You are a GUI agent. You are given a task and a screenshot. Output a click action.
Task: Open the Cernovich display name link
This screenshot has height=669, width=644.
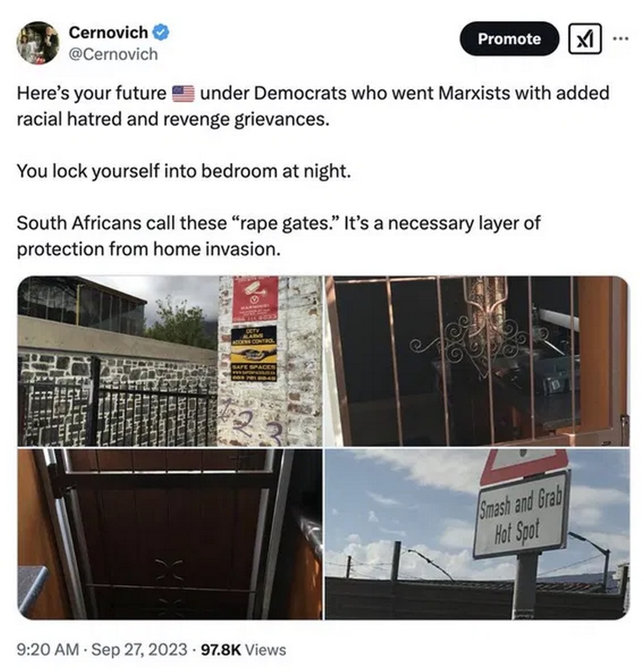click(x=108, y=32)
